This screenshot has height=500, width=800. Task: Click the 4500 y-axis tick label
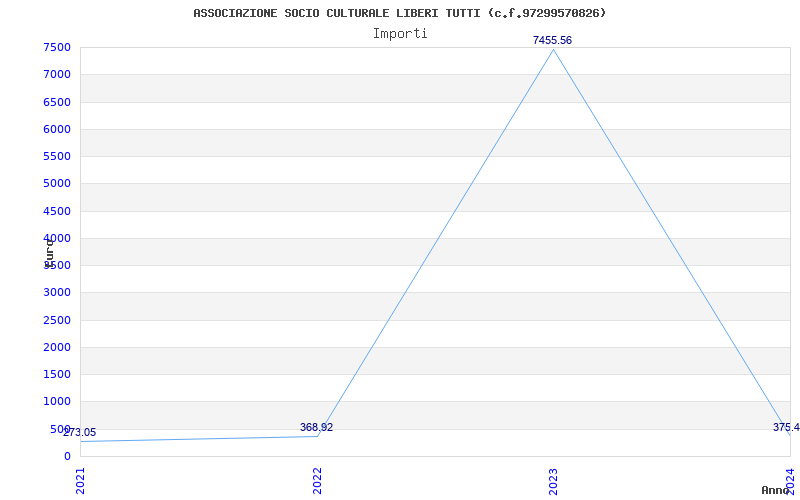[57, 211]
